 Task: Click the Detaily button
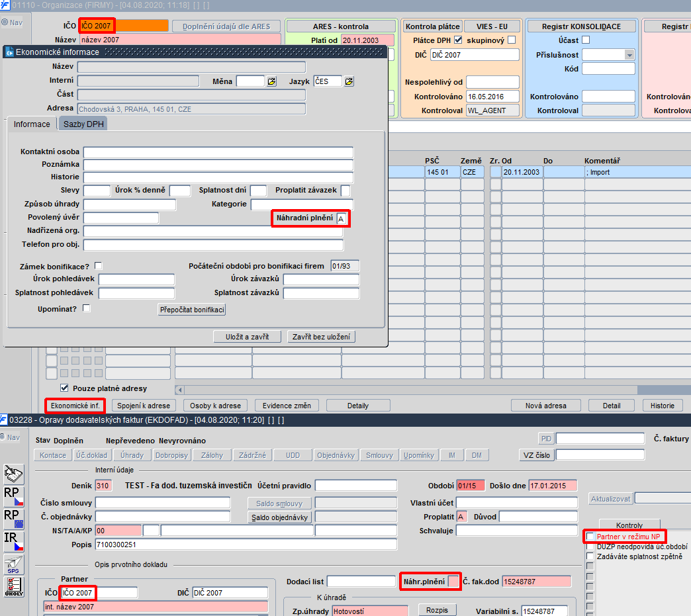pyautogui.click(x=358, y=406)
